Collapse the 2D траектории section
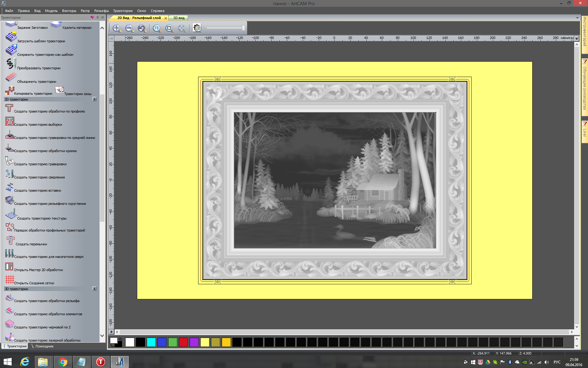 [x=94, y=99]
